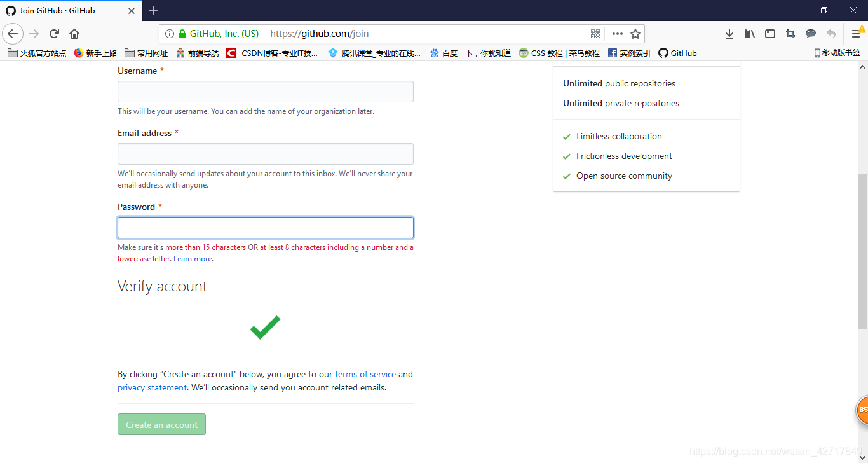
Task: Open the 前端导航 bookmark
Action: tap(197, 53)
